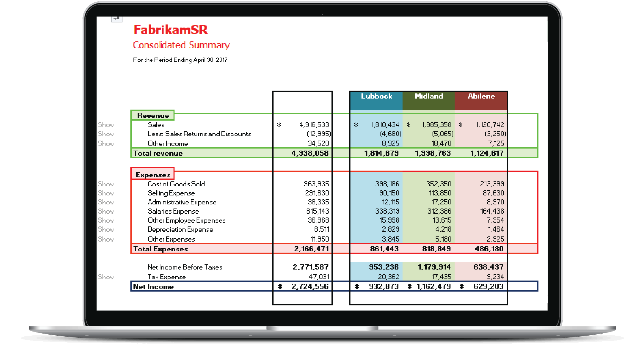The image size is (644, 345).
Task: Click Lubbock Cost of Goods Sold 398,186
Action: coord(387,184)
